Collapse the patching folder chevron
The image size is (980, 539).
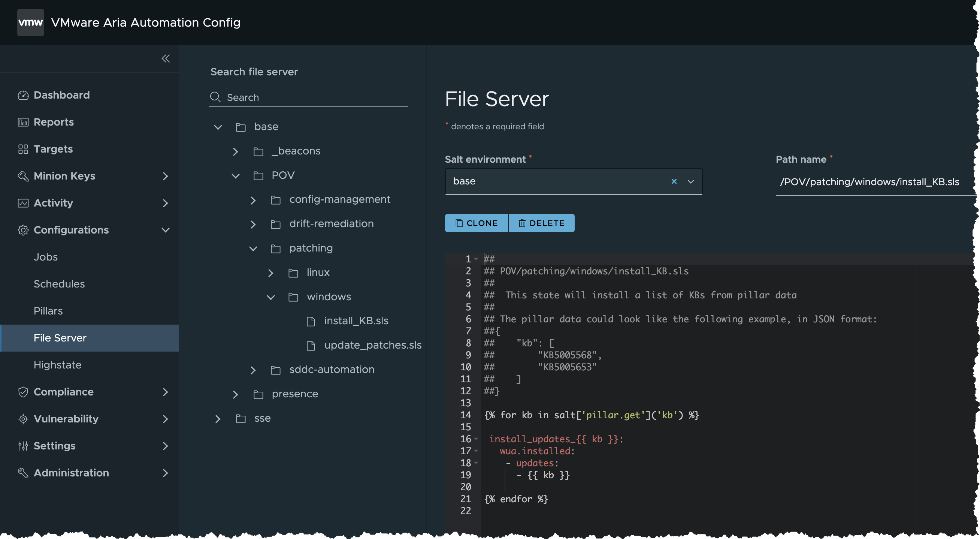tap(253, 249)
